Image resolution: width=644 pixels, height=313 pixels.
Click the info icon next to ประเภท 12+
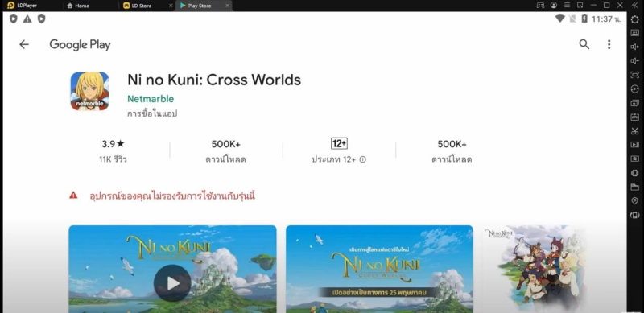click(363, 159)
